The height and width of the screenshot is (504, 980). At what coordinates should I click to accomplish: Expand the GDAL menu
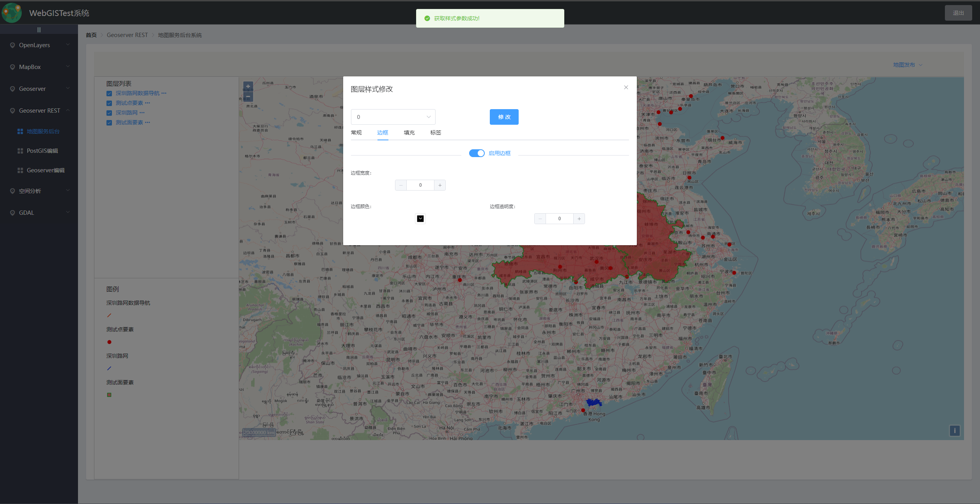point(68,212)
